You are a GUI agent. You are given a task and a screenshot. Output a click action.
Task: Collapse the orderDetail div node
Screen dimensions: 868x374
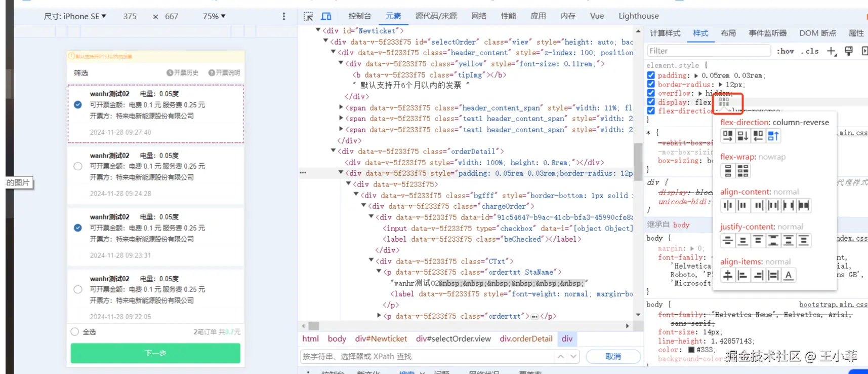click(x=334, y=151)
